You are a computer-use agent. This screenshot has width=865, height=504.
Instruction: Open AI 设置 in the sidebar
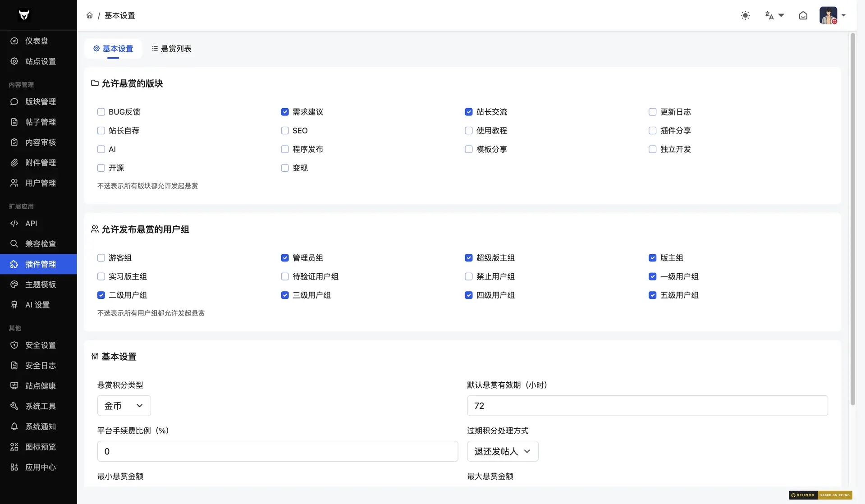[38, 305]
